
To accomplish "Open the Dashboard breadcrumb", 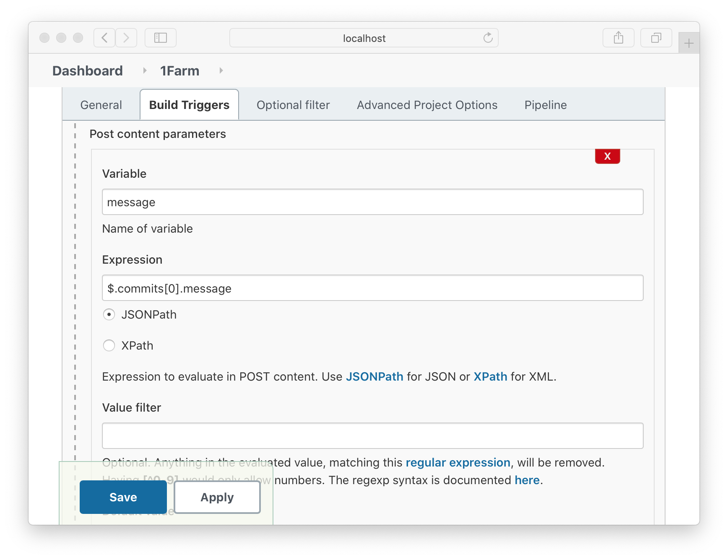I will pos(88,71).
